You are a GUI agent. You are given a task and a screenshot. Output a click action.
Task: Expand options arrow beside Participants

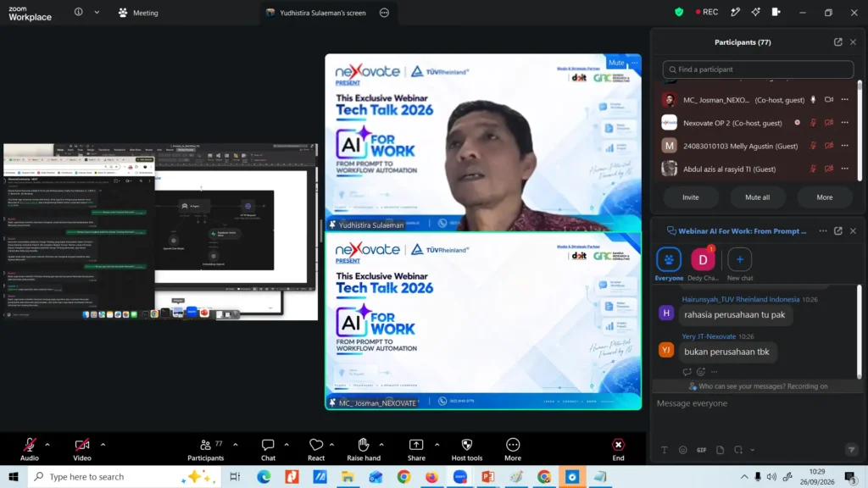tap(236, 444)
